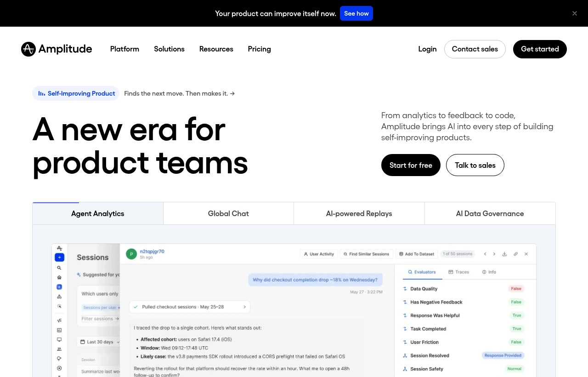Click the Find Similar Sessions button
This screenshot has height=377, width=588.
pos(367,254)
